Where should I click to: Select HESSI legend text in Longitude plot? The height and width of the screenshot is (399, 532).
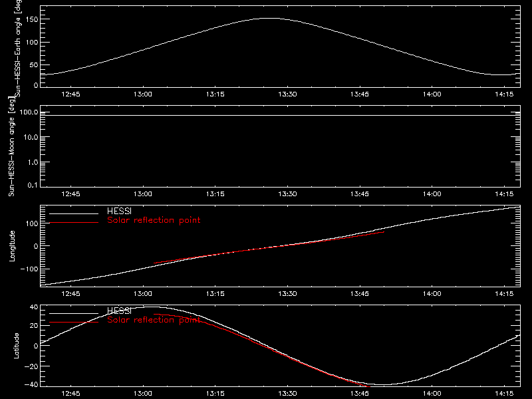point(119,211)
